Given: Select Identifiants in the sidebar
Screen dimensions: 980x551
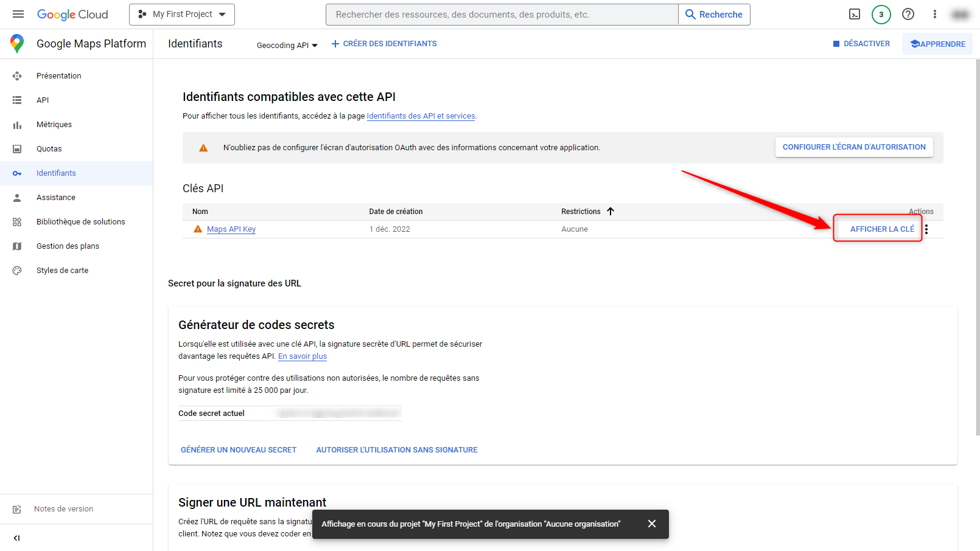Looking at the screenshot, I should point(77,173).
